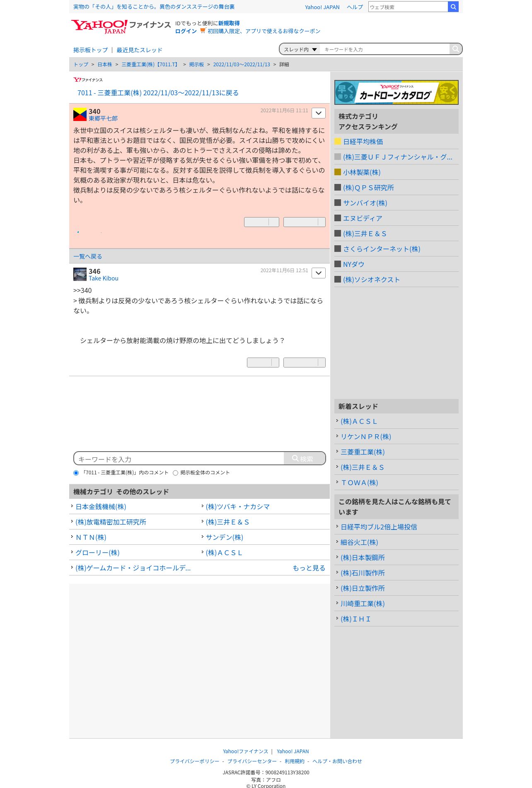532x788 pixels.
Task: Expand the options dropdown on post 346
Action: (x=319, y=273)
